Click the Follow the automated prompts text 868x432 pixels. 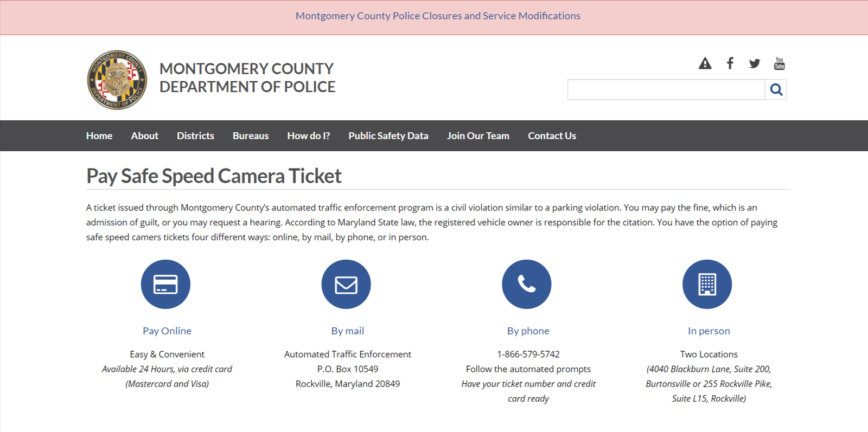(528, 369)
